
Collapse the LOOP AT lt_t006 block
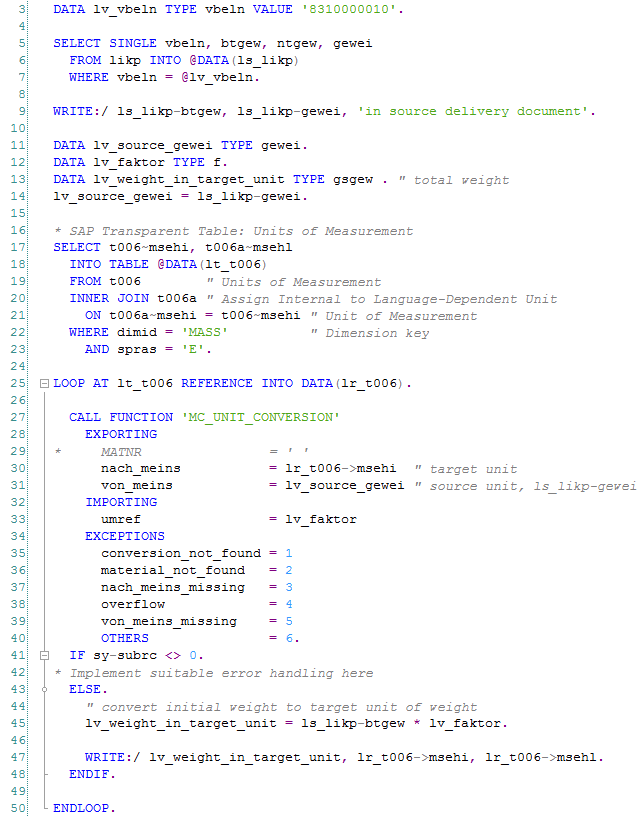pyautogui.click(x=44, y=384)
